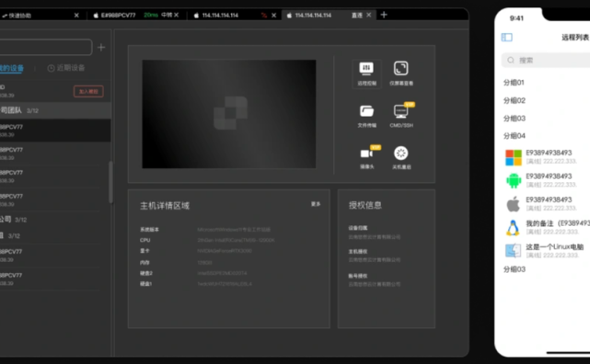590x364 pixels.
Task: Click the 20ms latency indicator on tab
Action: (151, 15)
